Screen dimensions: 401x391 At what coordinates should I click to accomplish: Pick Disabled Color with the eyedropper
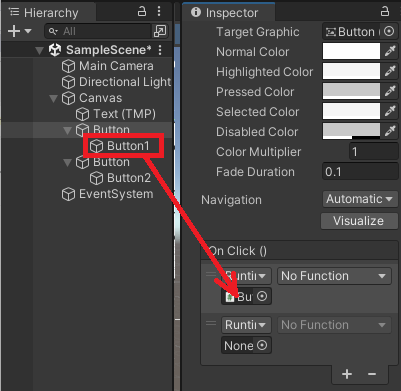pos(390,131)
